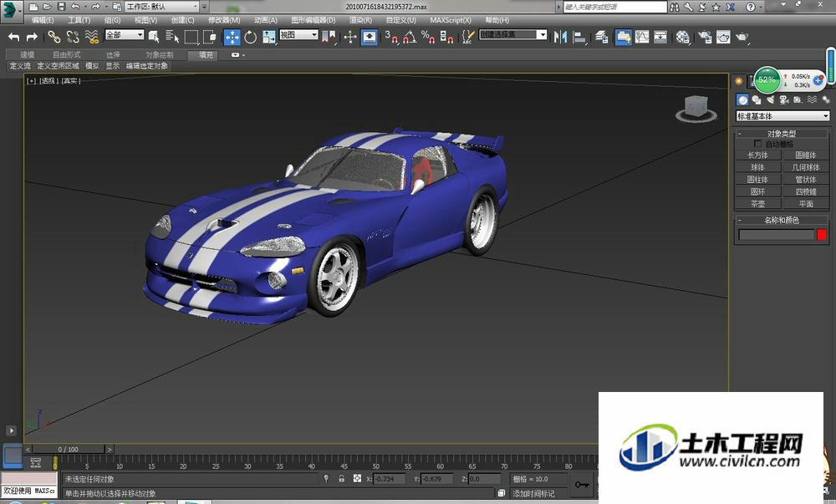Open the Rendered Frame Window
The height and width of the screenshot is (504, 836).
tap(723, 37)
